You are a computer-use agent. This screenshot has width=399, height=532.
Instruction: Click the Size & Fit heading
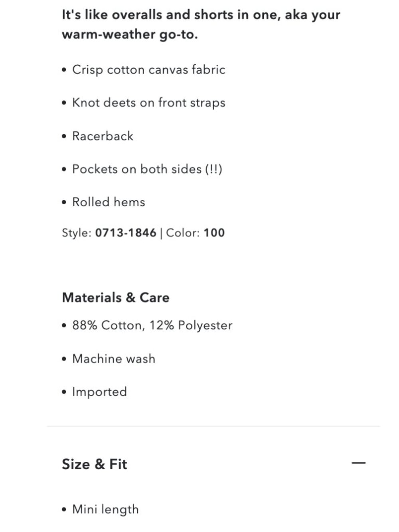(x=95, y=464)
